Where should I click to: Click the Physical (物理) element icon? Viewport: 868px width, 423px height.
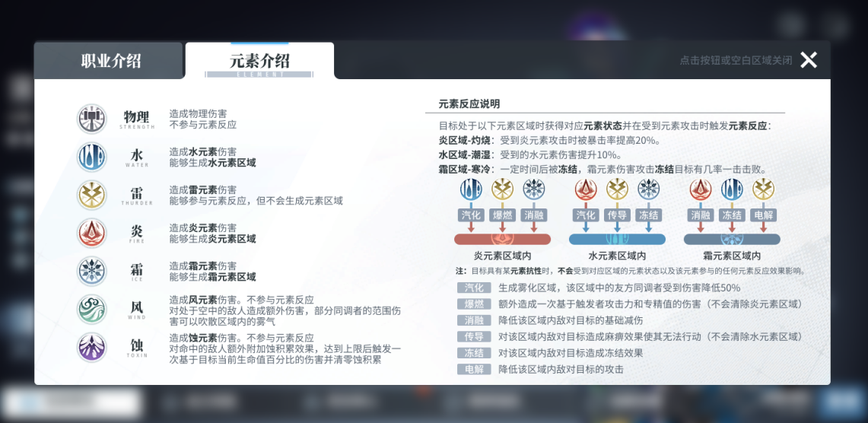pos(92,119)
